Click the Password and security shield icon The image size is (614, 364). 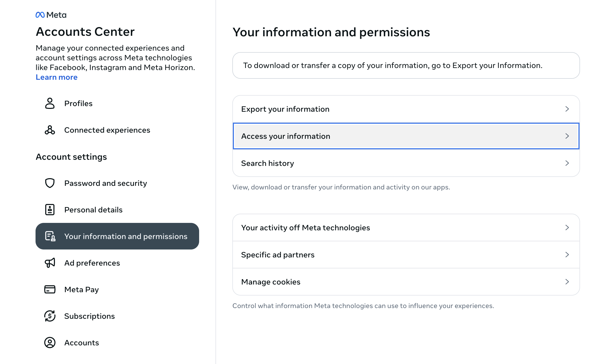50,183
